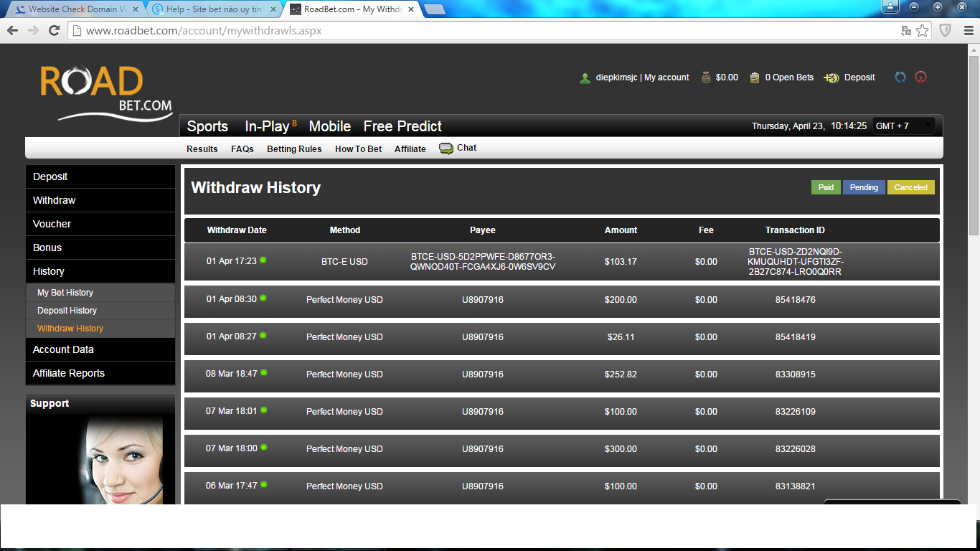Viewport: 980px width, 551px height.
Task: Log out using the red power icon
Action: pyautogui.click(x=921, y=77)
